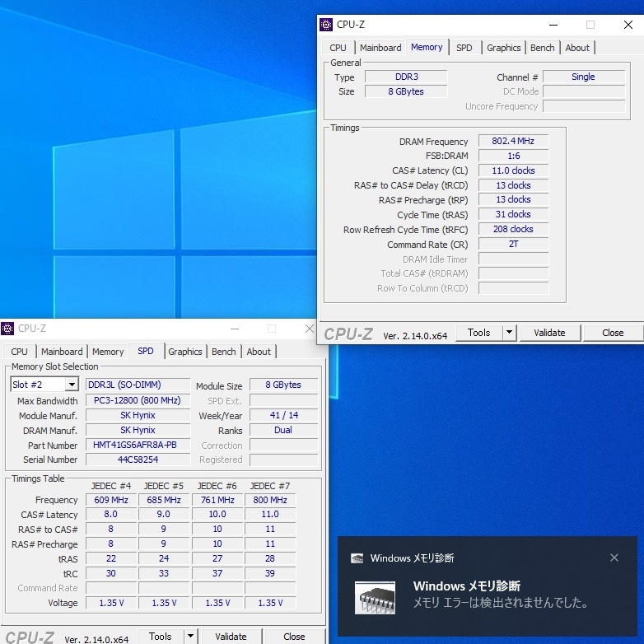Select Graphics tab in the Memory window
This screenshot has width=644, height=644.
tap(503, 48)
